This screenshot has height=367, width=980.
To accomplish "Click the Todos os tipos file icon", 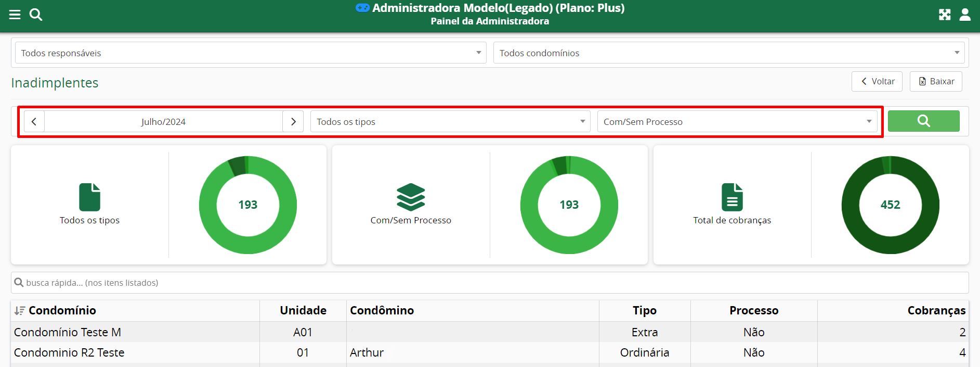I will [x=89, y=197].
